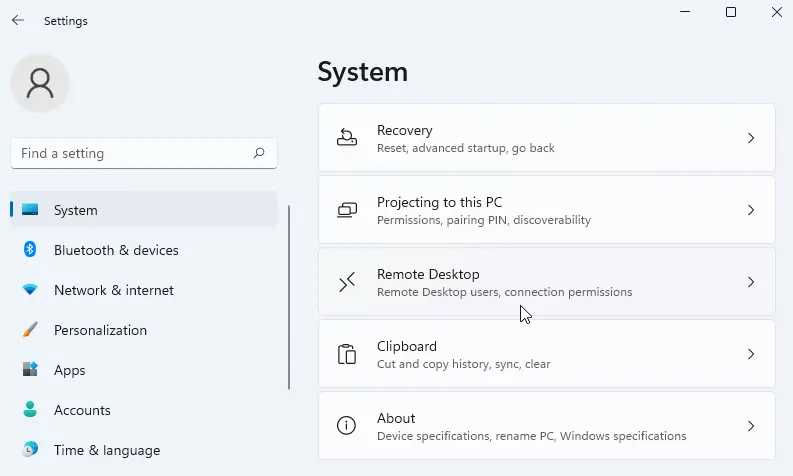Open the user profile avatar
The height and width of the screenshot is (476, 793).
(40, 83)
